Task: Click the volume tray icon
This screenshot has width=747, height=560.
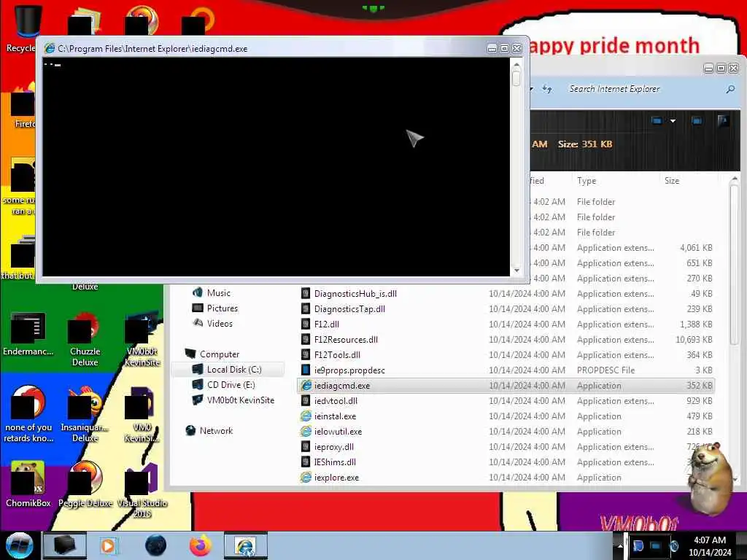Action: point(674,545)
